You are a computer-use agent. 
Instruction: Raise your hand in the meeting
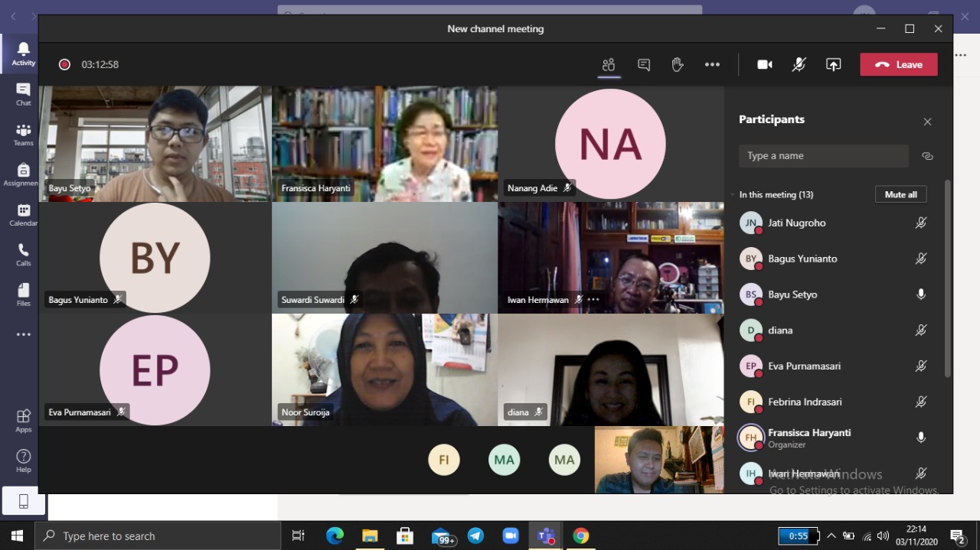point(678,65)
